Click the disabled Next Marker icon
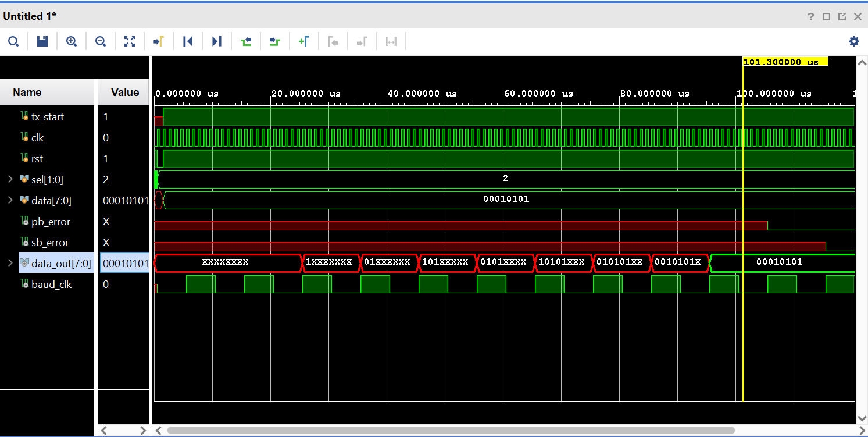This screenshot has height=437, width=868. (x=362, y=41)
